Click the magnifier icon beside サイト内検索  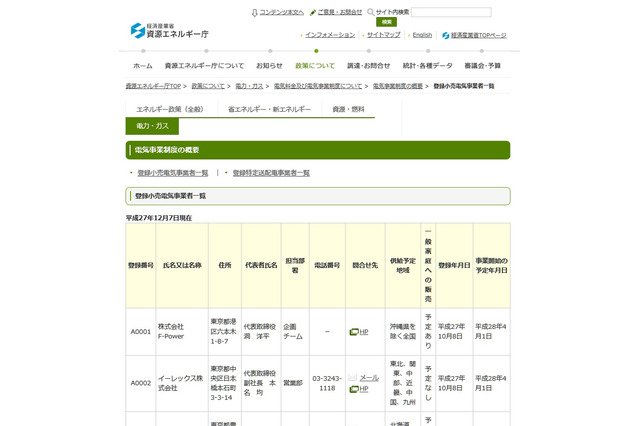(x=371, y=12)
